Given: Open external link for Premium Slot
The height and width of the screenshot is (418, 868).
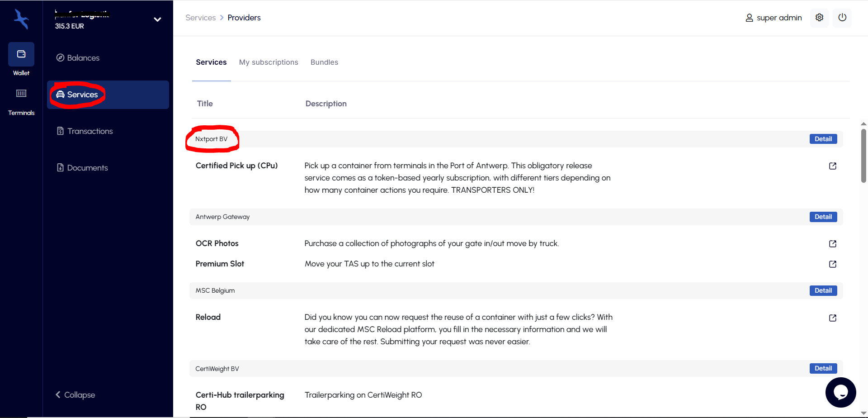Looking at the screenshot, I should pyautogui.click(x=833, y=264).
